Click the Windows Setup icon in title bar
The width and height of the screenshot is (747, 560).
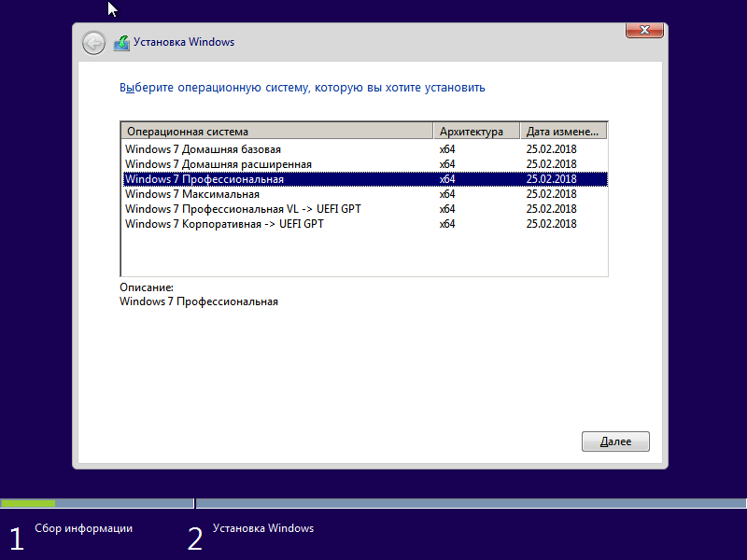coord(121,43)
